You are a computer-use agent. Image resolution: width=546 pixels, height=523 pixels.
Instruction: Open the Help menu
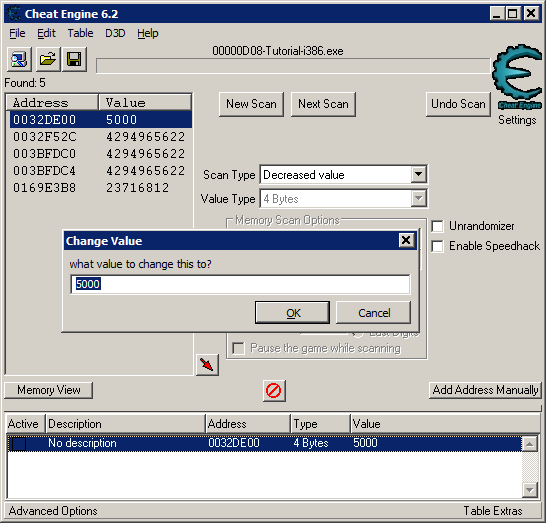coord(148,33)
